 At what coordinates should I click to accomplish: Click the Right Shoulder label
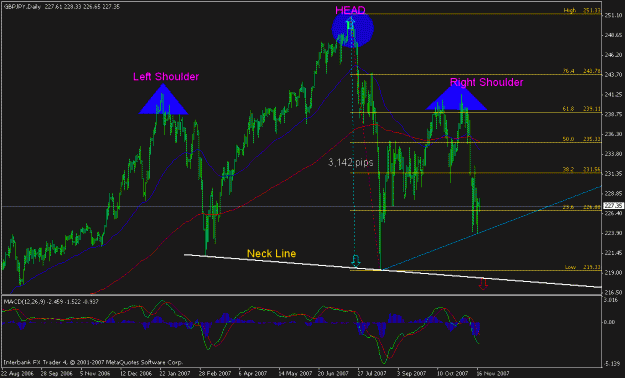coord(486,82)
